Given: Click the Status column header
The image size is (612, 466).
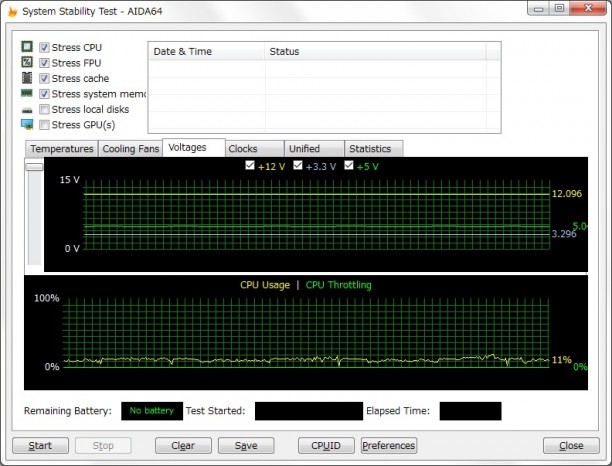Looking at the screenshot, I should coord(375,51).
